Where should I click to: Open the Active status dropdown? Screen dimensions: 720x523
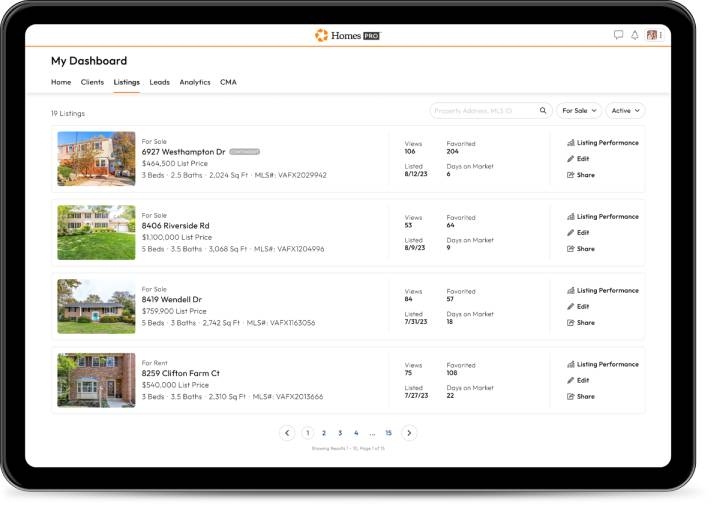coord(625,111)
